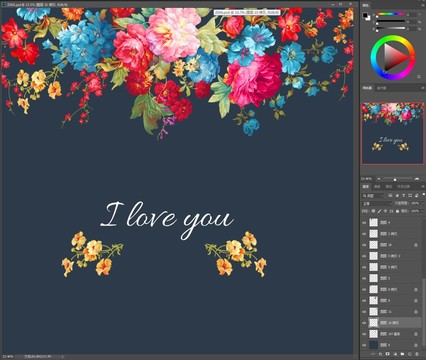Delete layer trash icon
This screenshot has height=360, width=426.
pos(417,354)
